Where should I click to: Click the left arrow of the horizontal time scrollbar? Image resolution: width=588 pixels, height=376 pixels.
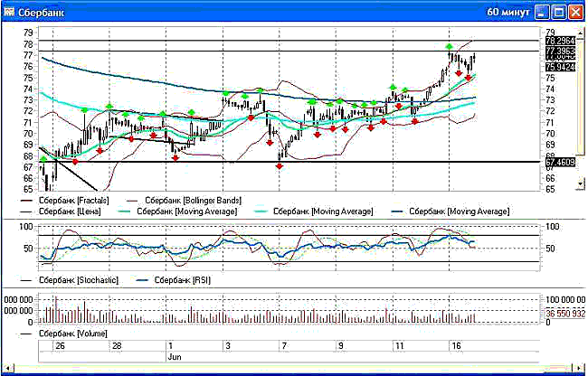coord(7,367)
